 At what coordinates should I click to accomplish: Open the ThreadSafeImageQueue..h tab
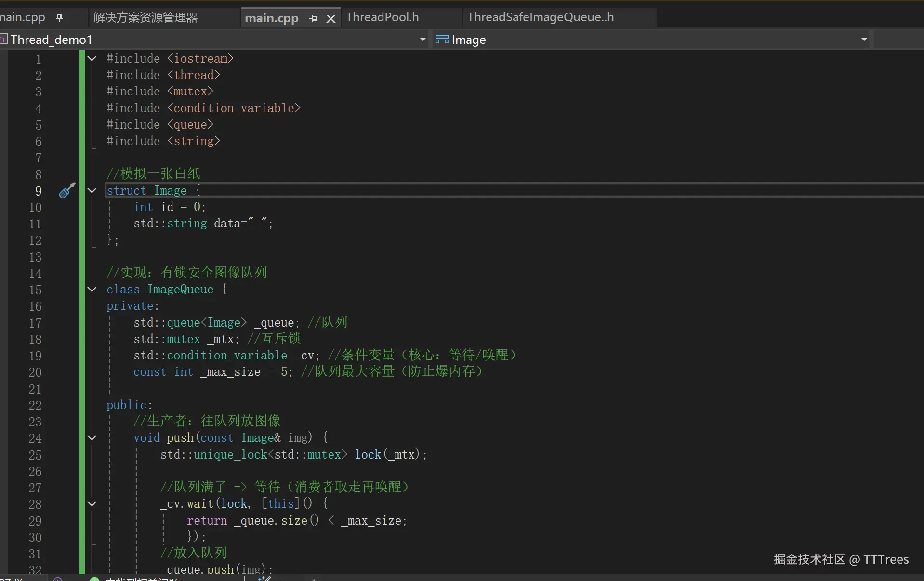click(x=541, y=17)
